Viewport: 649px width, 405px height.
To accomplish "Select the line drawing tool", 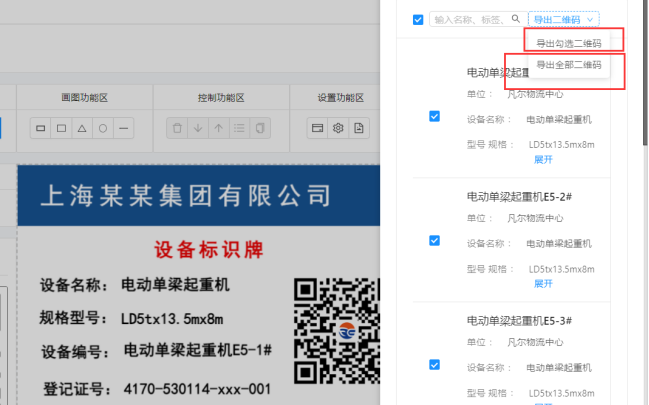I will [123, 129].
